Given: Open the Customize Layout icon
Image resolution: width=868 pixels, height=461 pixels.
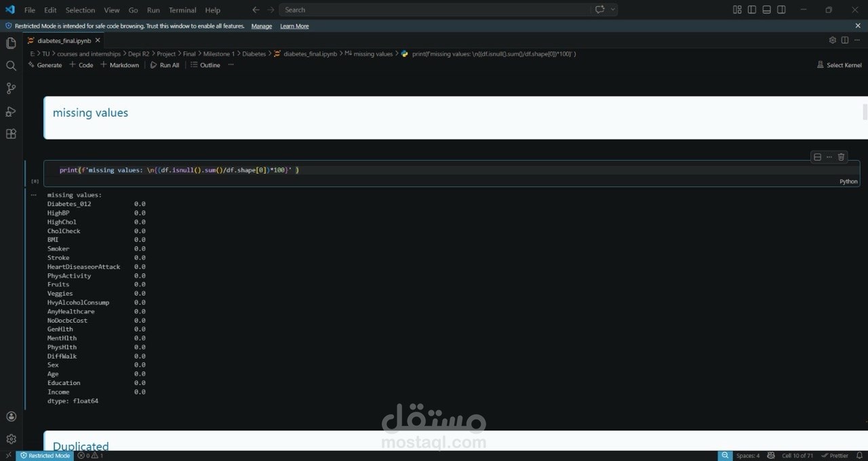Looking at the screenshot, I should pos(737,10).
